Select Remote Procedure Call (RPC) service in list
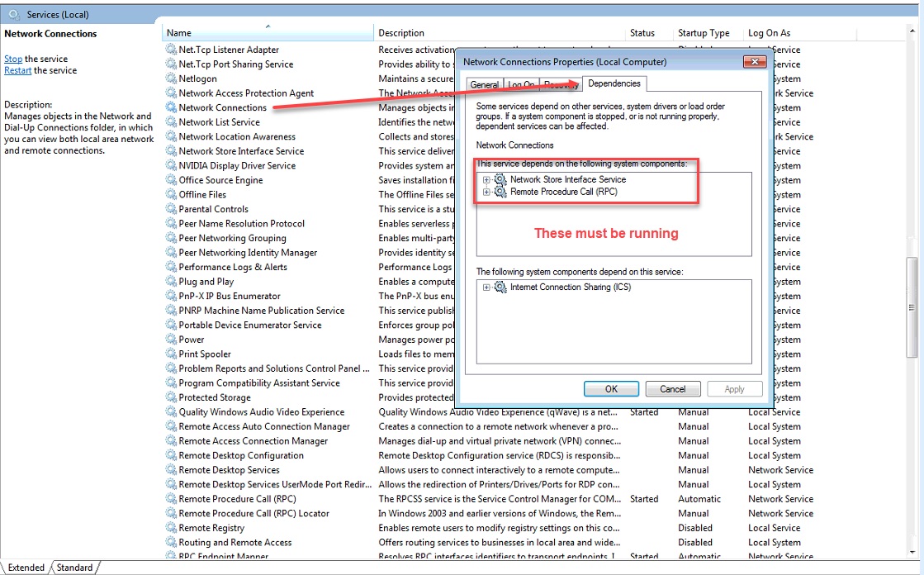The width and height of the screenshot is (924, 575). (238, 499)
